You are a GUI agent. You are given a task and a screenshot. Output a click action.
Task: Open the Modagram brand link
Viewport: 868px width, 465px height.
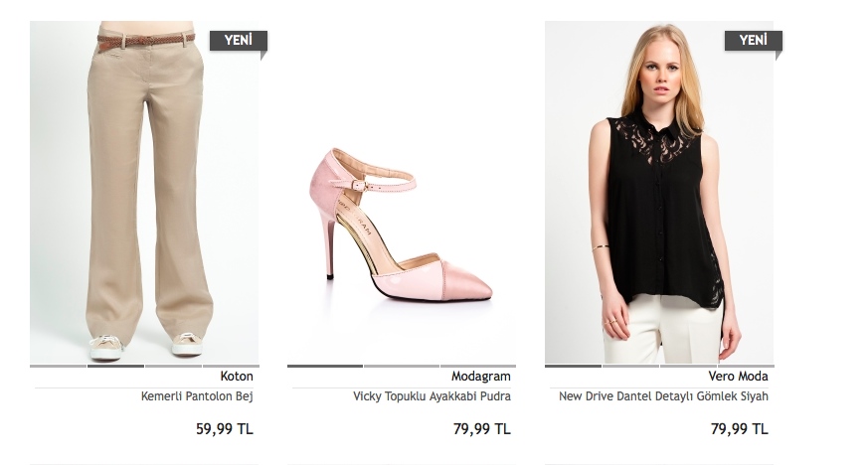(x=480, y=376)
